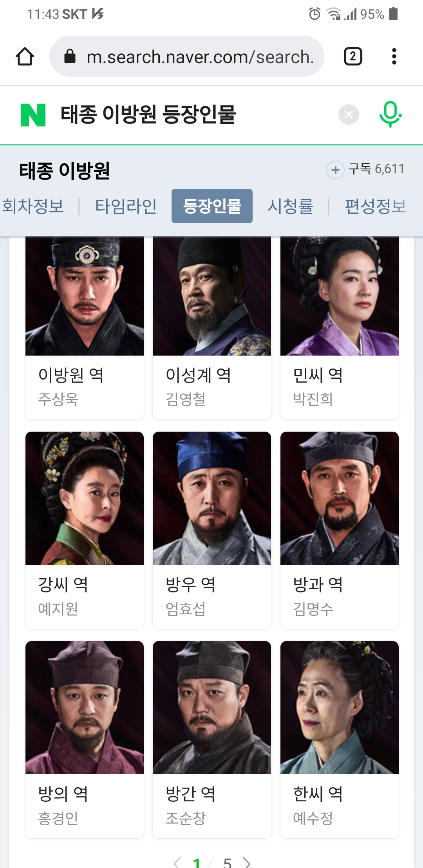Go to the next cast page arrow
Image resolution: width=423 pixels, height=868 pixels.
click(247, 862)
